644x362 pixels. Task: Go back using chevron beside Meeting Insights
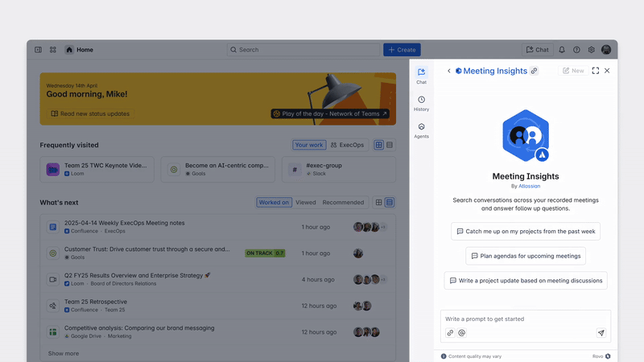[448, 71]
